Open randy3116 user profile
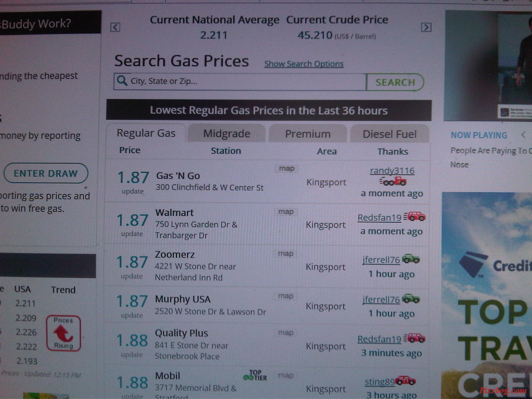Image resolution: width=532 pixels, height=399 pixels. [392, 171]
